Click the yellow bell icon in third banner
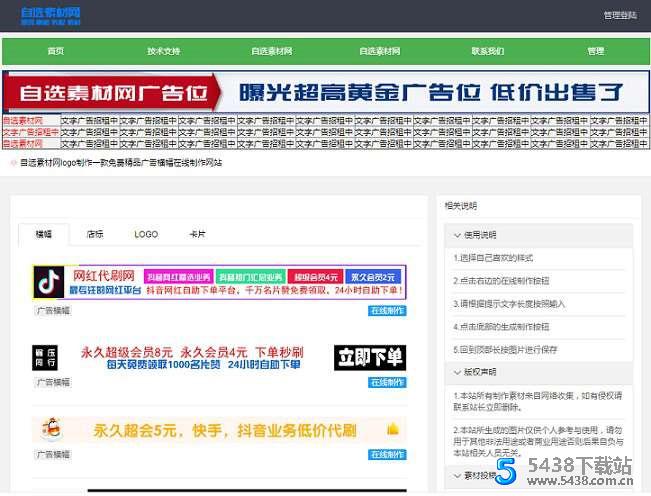This screenshot has height=496, width=651. [x=392, y=429]
